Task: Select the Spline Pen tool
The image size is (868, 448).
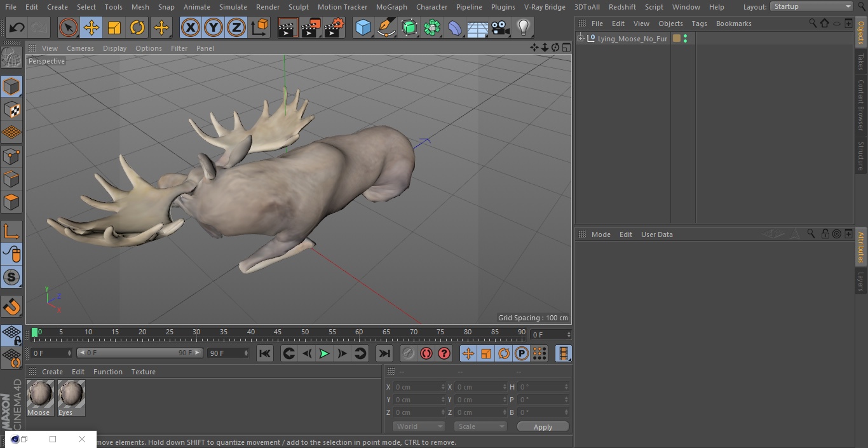Action: (386, 27)
